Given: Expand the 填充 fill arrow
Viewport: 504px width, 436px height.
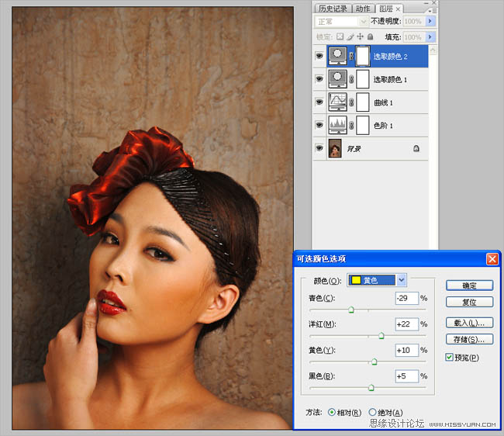Looking at the screenshot, I should (430, 36).
